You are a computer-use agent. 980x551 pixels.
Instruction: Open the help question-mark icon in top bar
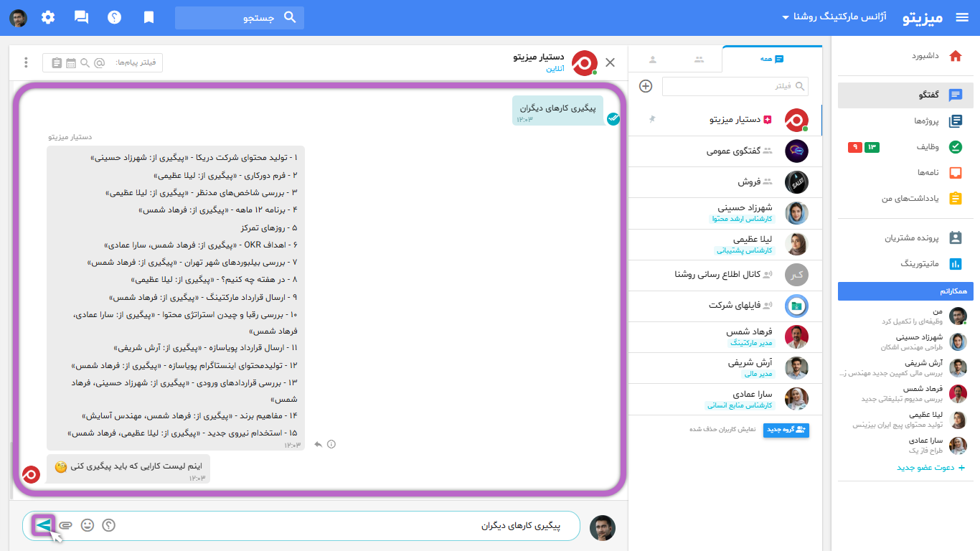pyautogui.click(x=115, y=18)
